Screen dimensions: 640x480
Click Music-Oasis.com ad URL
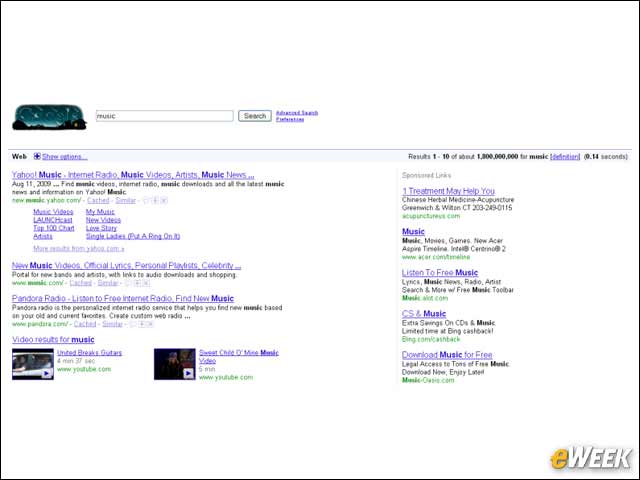(428, 380)
